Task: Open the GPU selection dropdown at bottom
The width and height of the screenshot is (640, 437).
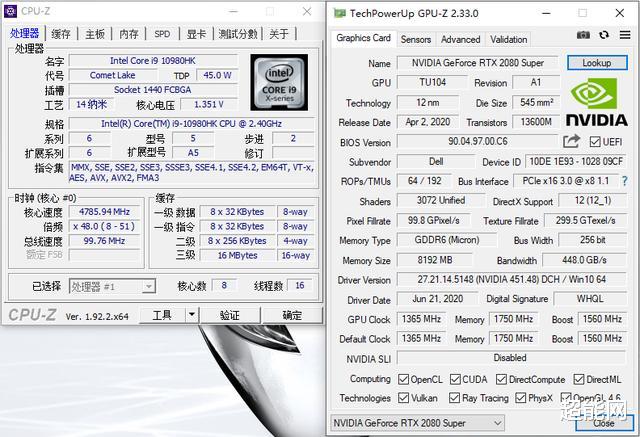Action: (x=418, y=423)
